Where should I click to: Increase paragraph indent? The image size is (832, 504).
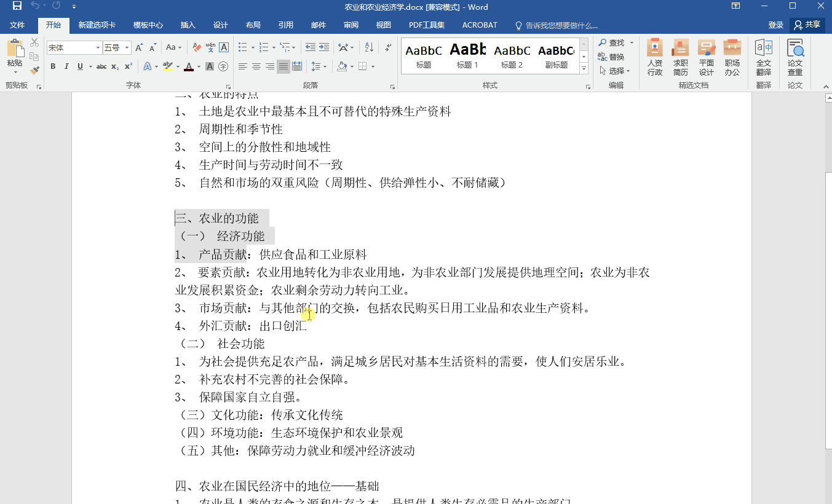coord(324,47)
